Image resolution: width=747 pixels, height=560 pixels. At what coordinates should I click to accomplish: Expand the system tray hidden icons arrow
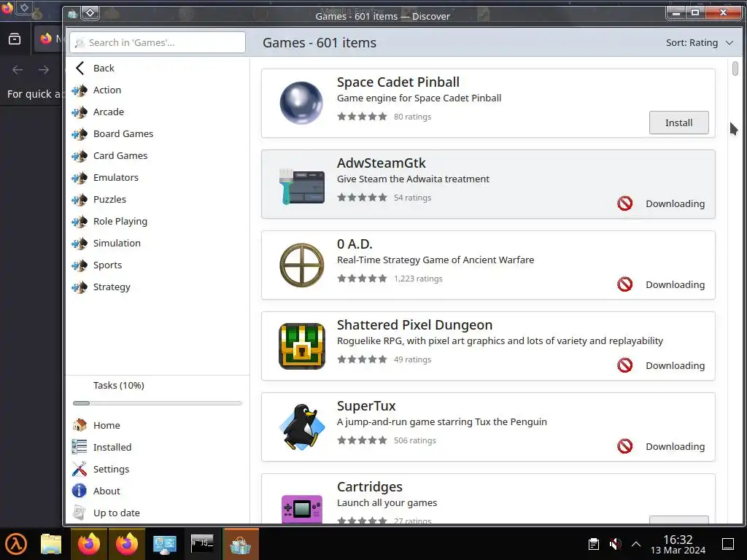pos(636,544)
